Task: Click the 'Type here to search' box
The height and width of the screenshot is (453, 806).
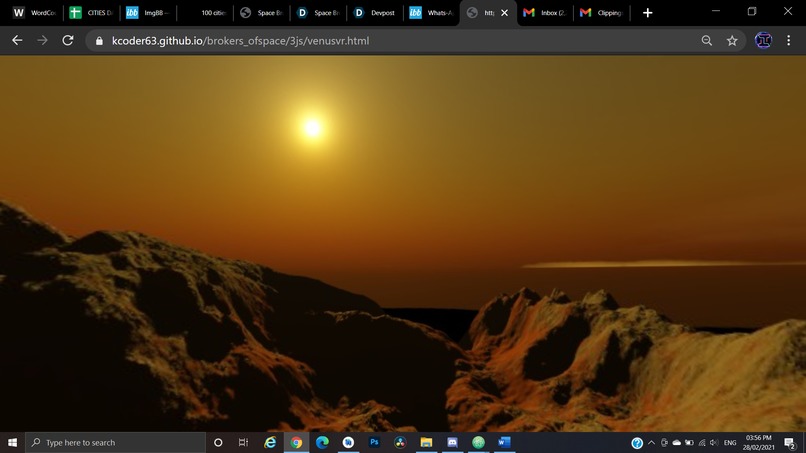Action: 116,442
